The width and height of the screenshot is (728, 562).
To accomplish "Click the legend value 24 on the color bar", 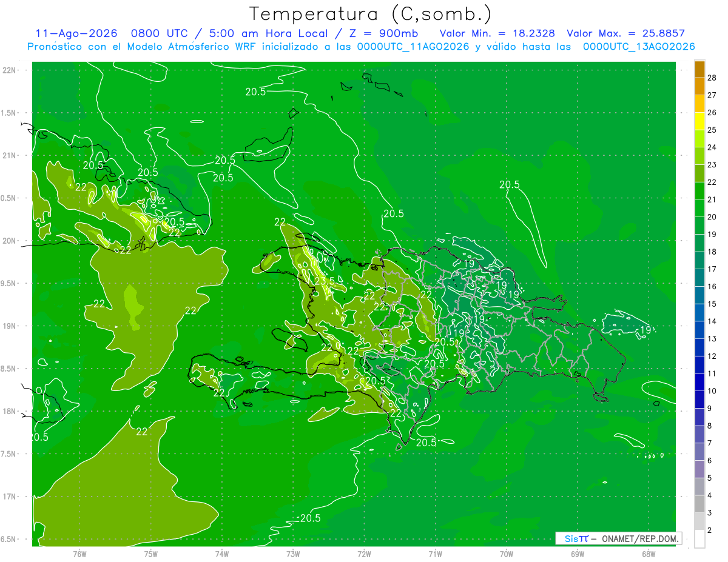I will [x=712, y=147].
